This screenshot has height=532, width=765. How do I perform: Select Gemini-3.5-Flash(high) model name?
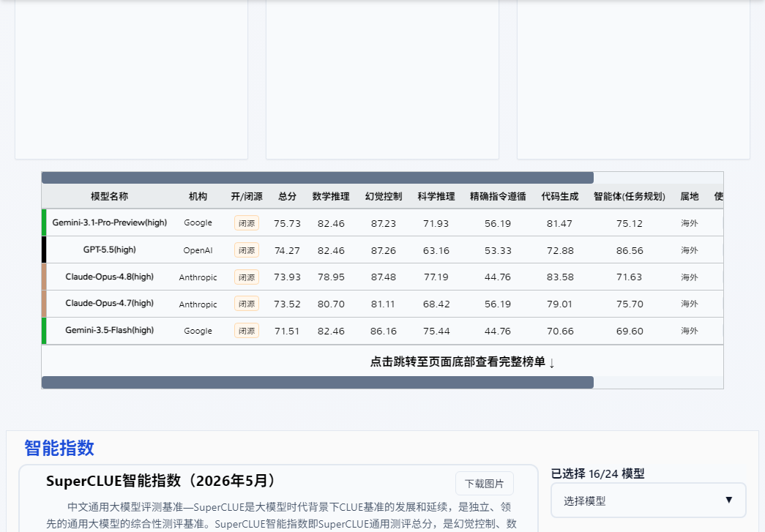coord(109,330)
